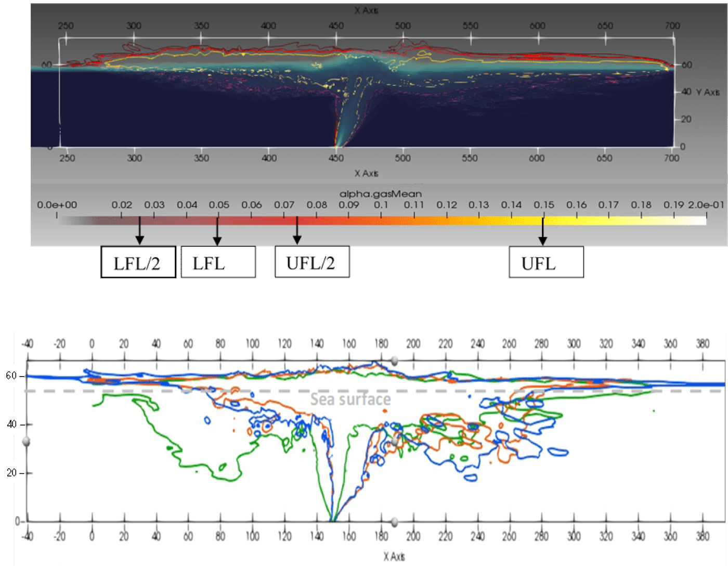Click the 0.02 tick label on color legend

122,205
